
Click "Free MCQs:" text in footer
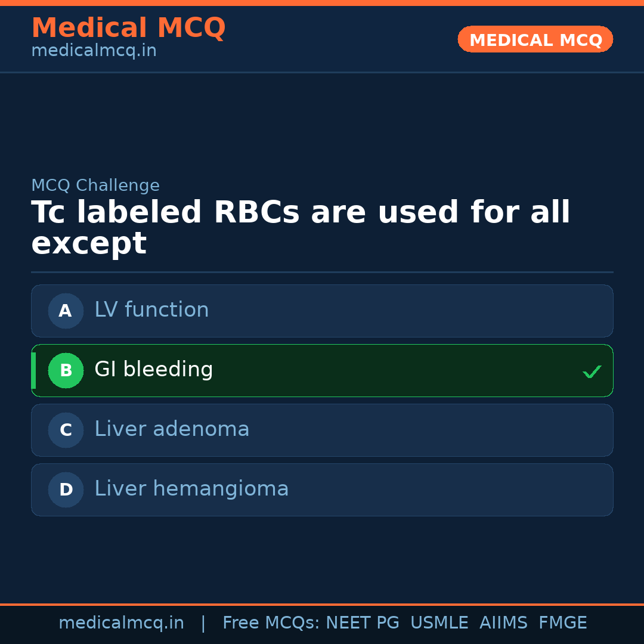(271, 623)
